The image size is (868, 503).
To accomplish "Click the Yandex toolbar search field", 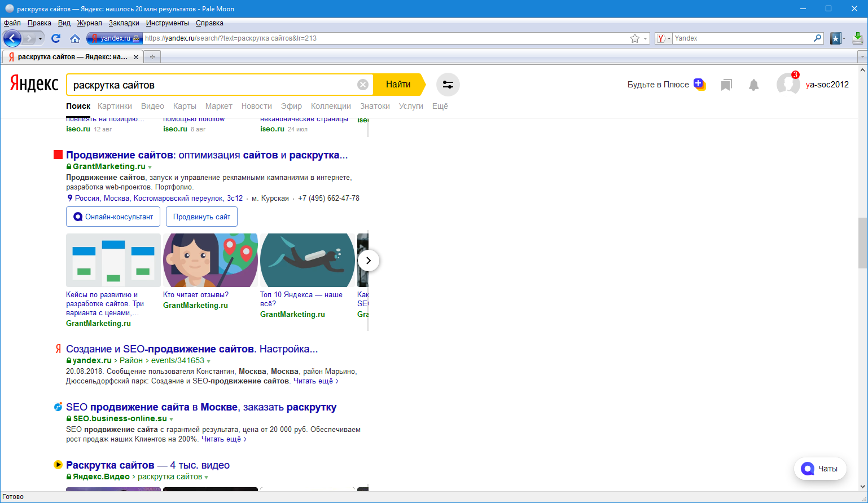I will coord(743,38).
